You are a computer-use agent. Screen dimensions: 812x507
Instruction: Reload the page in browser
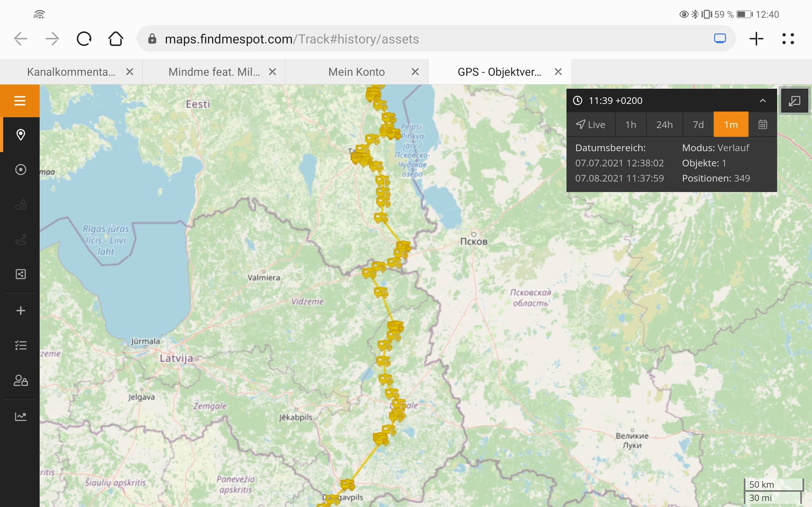(x=84, y=39)
